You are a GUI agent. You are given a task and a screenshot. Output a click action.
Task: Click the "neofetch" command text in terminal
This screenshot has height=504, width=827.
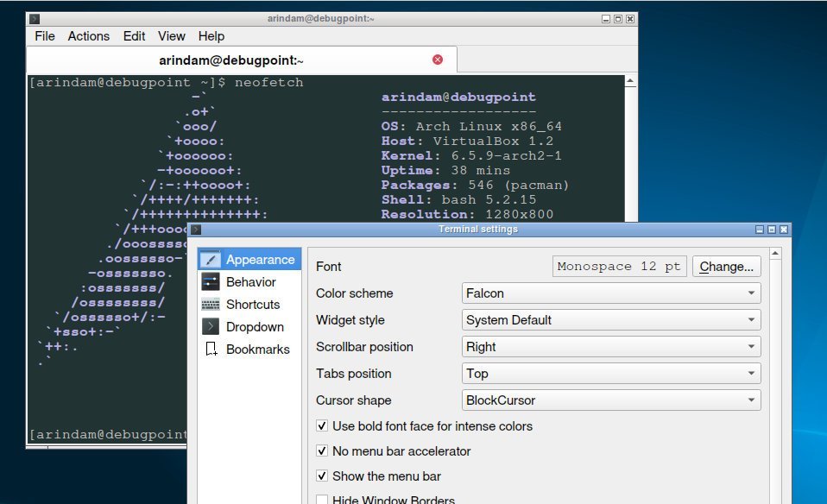click(269, 82)
